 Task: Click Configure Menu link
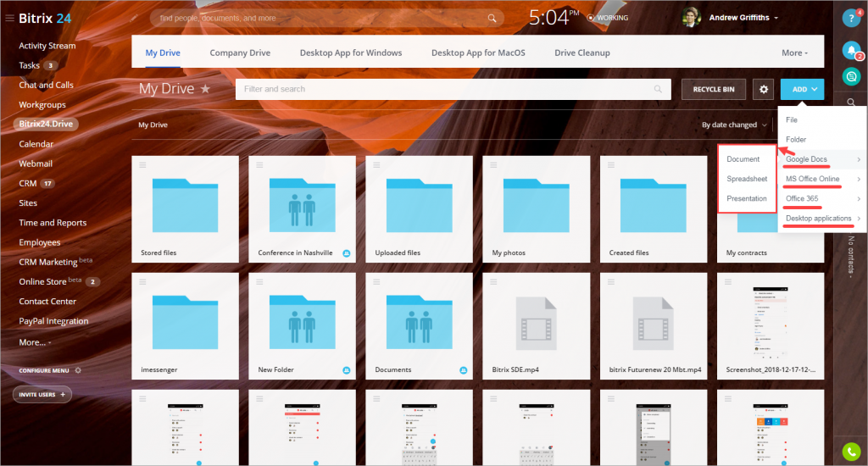click(x=44, y=371)
